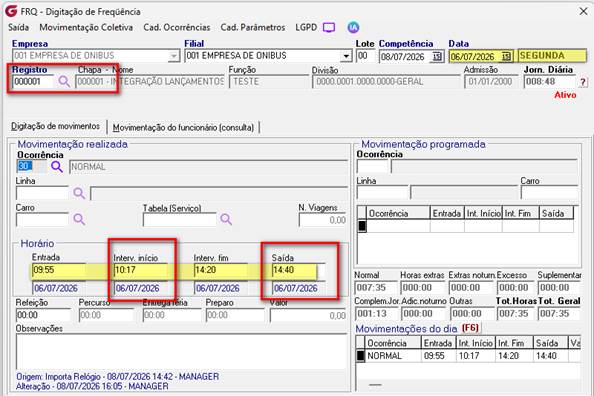
Task: Open the LGPD menu
Action: (x=306, y=27)
